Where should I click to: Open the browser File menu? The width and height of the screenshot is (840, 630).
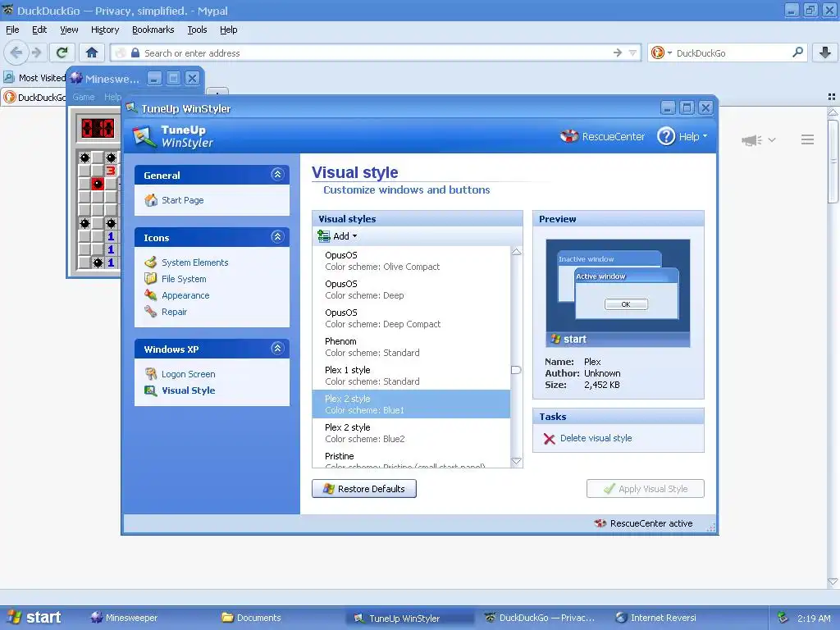12,30
